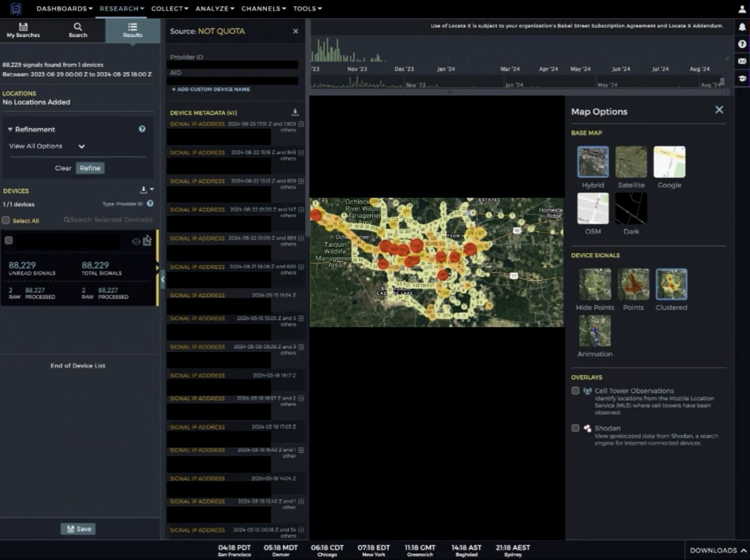
Task: Click the user profile icon
Action: click(x=742, y=9)
